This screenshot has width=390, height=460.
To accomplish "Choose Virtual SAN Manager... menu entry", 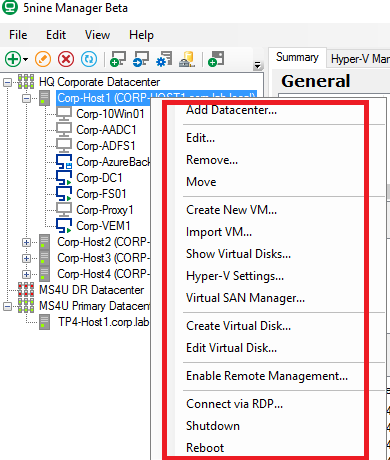I will 245,298.
